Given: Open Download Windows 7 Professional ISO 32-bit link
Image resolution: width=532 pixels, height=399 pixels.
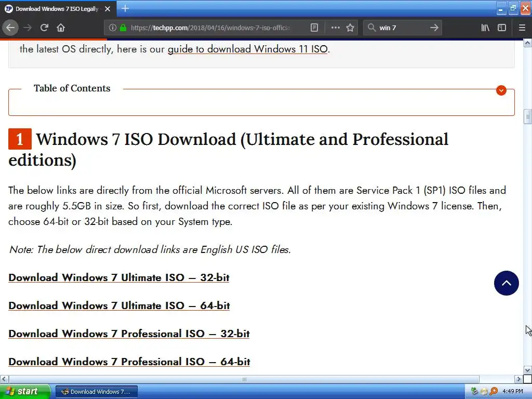Looking at the screenshot, I should click(x=129, y=334).
